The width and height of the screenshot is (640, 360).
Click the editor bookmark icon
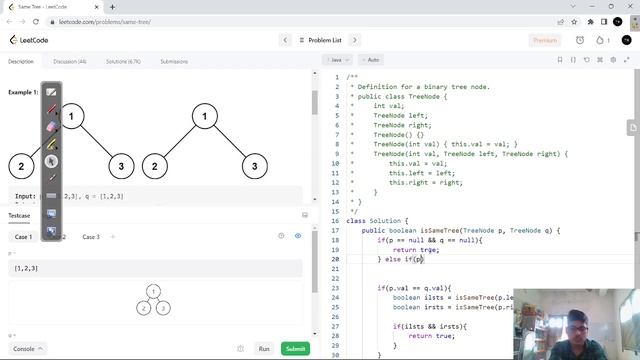560,60
